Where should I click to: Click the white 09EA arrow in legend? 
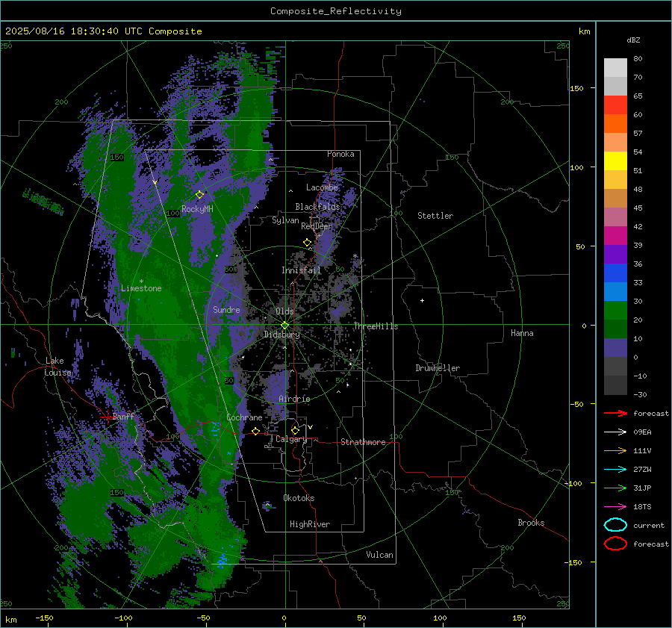[615, 432]
